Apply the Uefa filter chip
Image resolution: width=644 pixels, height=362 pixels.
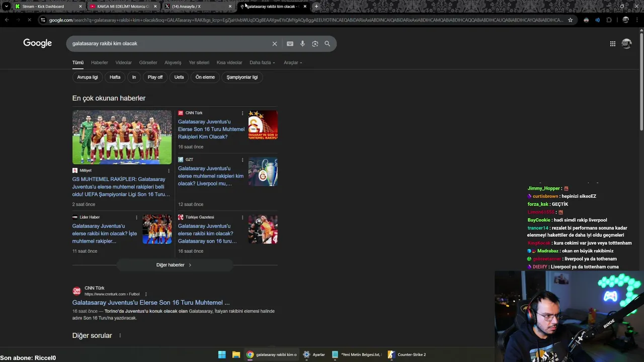point(179,77)
